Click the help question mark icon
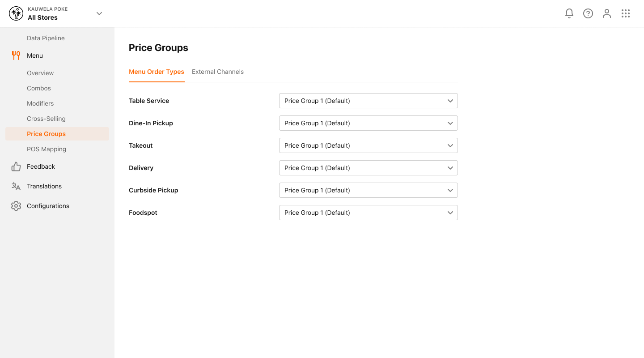644x358 pixels. [x=588, y=13]
